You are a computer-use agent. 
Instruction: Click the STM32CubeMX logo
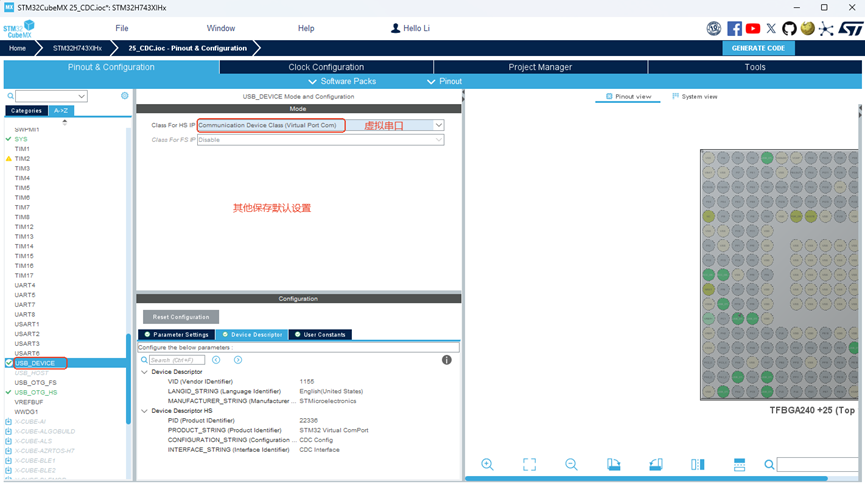point(19,29)
